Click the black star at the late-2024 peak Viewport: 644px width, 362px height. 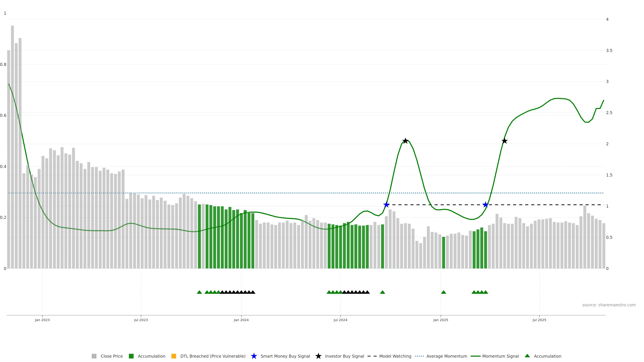(x=405, y=141)
